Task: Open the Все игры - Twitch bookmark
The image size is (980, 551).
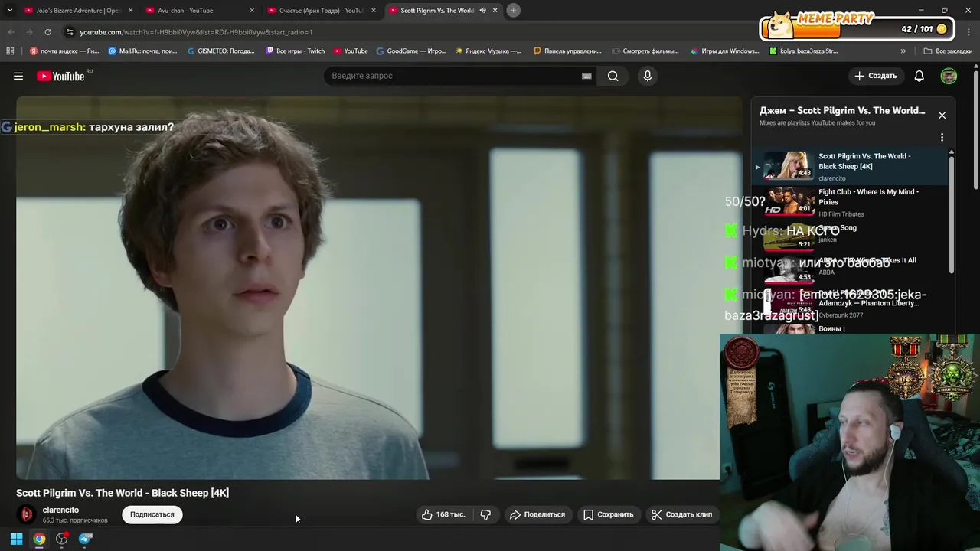Action: (296, 51)
